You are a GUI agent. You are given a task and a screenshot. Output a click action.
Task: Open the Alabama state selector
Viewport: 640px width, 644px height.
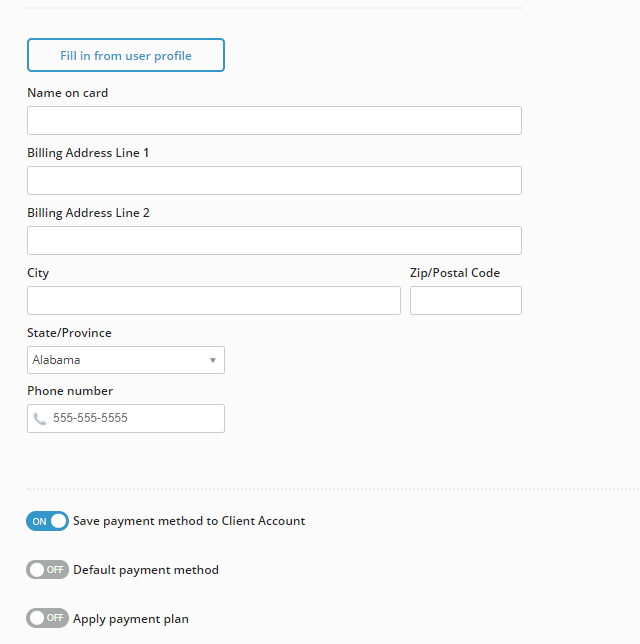pos(126,360)
